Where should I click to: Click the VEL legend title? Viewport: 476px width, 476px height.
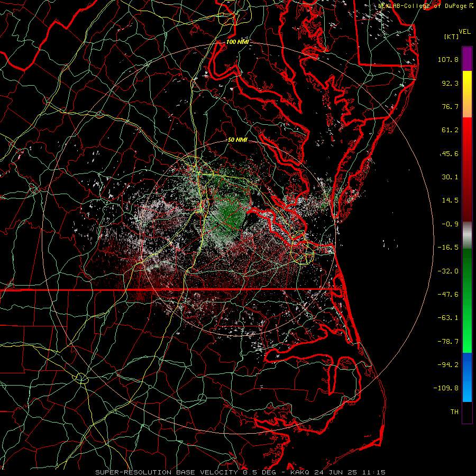click(464, 32)
